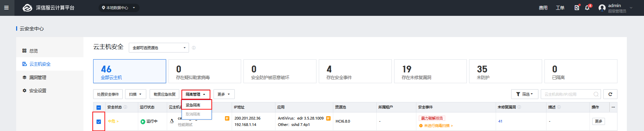644x131 pixels.
Task: Click the info icon next to 描述 header
Action: [559, 107]
